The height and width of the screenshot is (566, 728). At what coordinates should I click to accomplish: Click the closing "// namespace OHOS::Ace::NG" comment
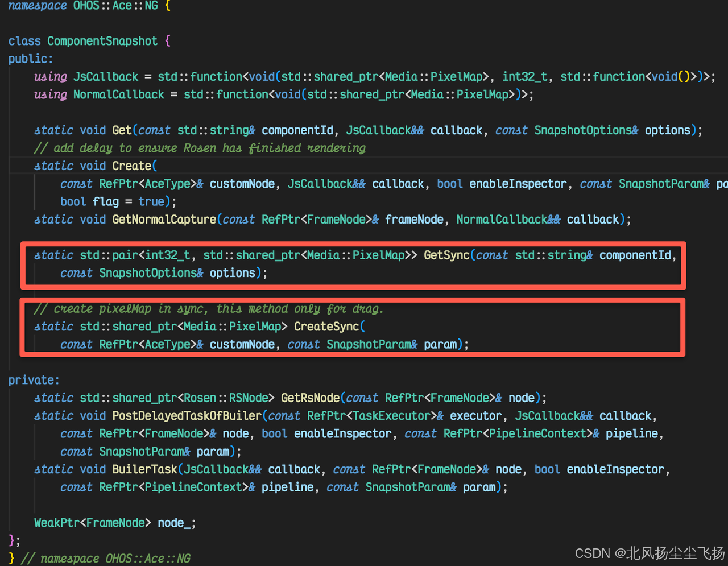click(106, 559)
